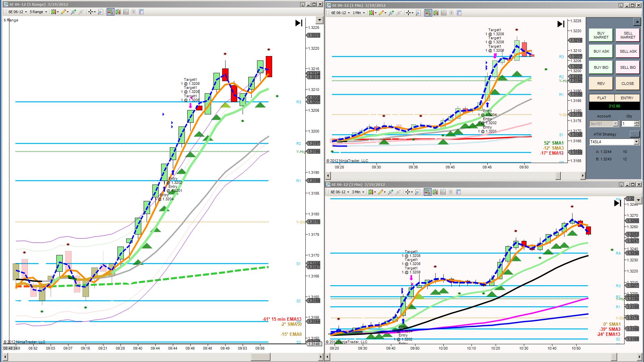Screen dimensions: 644x362
Task: Open Indicators icon in 5 Range chart
Action: 126,12
